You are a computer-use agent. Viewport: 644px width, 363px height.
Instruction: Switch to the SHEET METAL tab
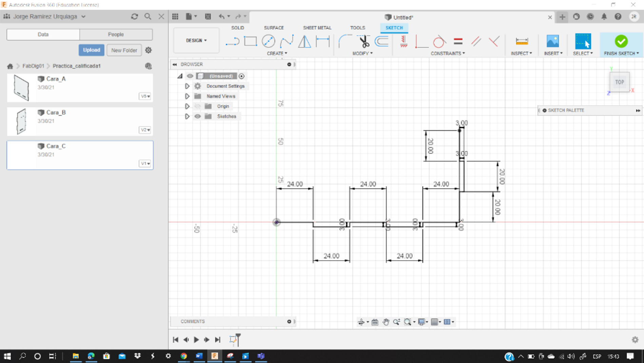pos(317,28)
